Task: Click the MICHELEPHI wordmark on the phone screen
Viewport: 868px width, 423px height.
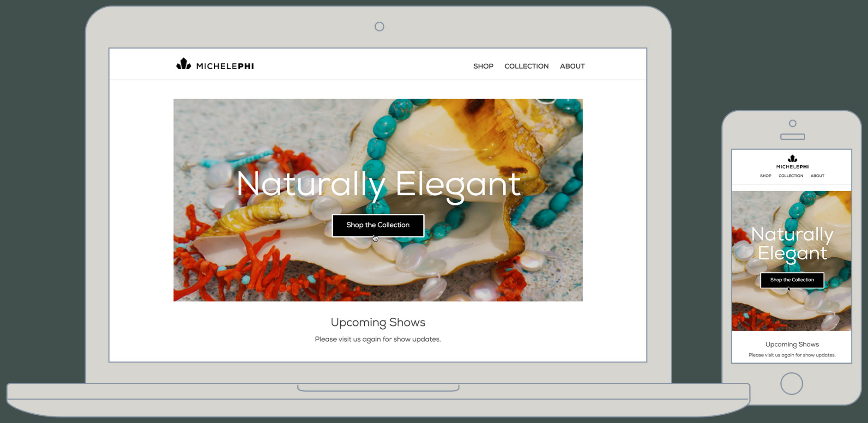Action: click(x=792, y=167)
